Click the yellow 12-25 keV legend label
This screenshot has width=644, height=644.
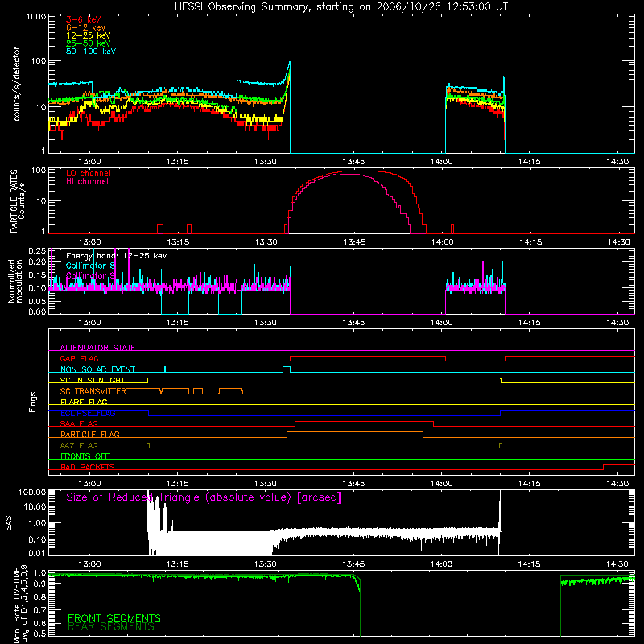point(89,35)
